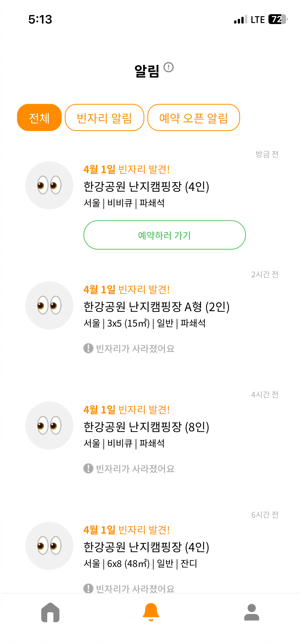
Task: Switch to the 빈자리 알림 filter
Action: click(105, 118)
